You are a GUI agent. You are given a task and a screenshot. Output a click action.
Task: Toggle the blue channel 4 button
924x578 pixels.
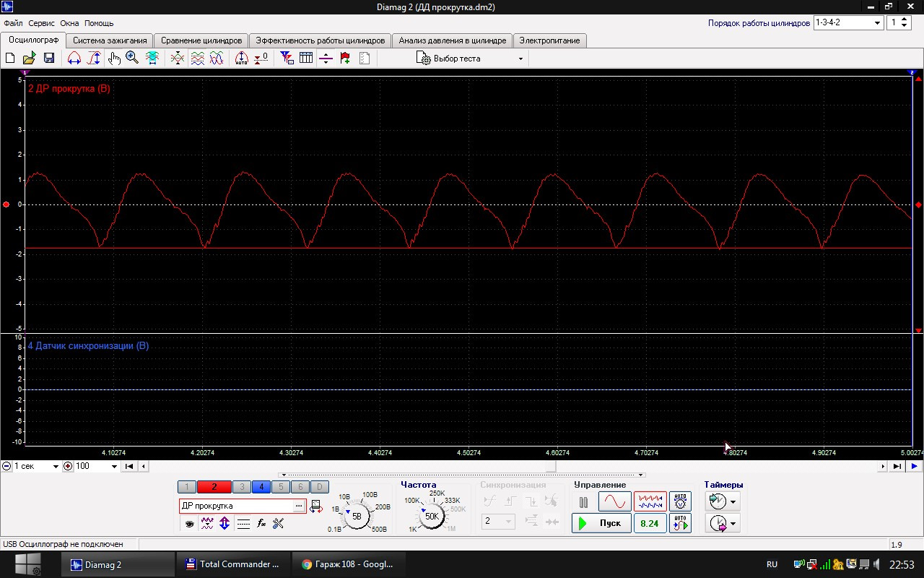pyautogui.click(x=261, y=487)
